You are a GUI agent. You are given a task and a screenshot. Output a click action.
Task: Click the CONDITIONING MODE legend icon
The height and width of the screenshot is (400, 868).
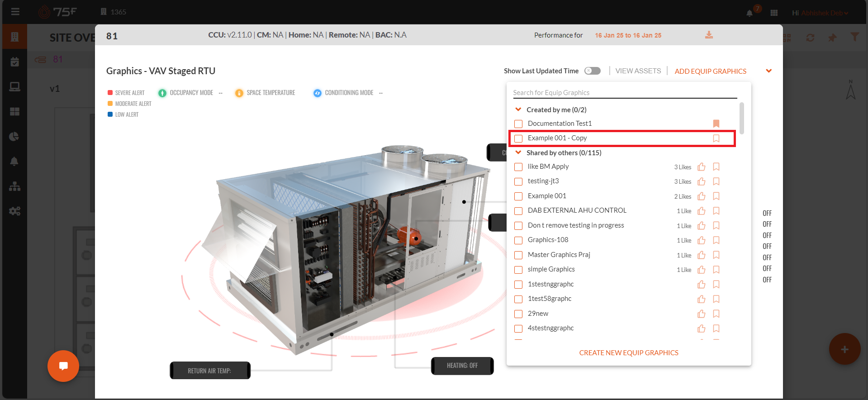[x=318, y=93]
